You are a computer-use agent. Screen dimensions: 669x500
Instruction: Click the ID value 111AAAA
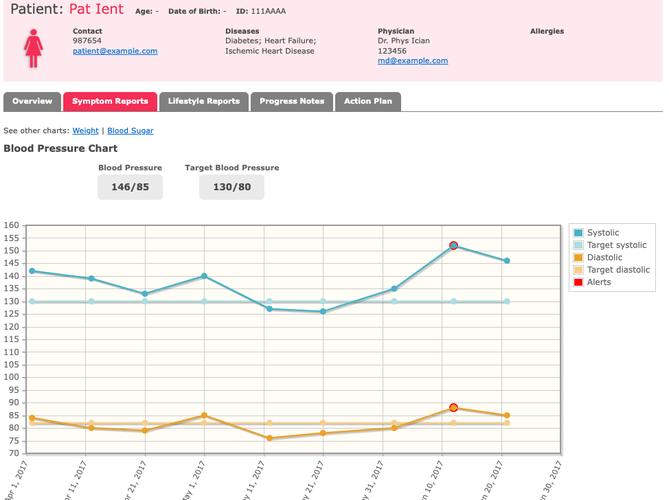pyautogui.click(x=268, y=11)
